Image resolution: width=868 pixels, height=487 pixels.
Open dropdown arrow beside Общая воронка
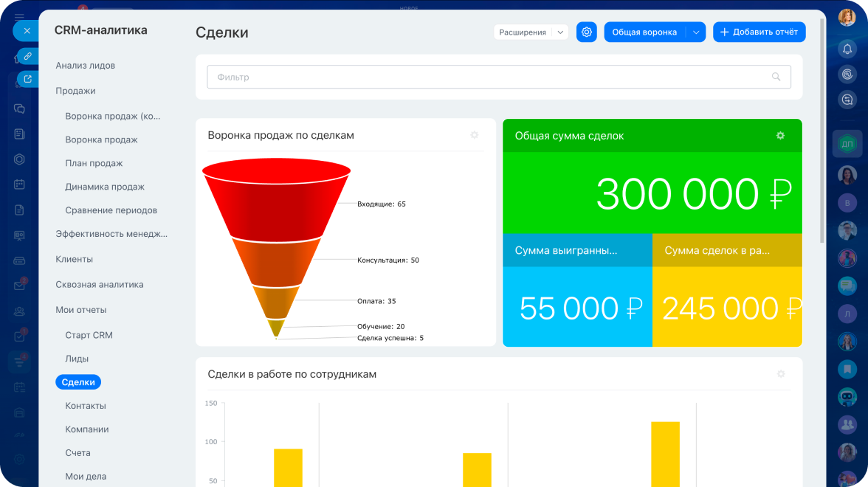coord(695,32)
